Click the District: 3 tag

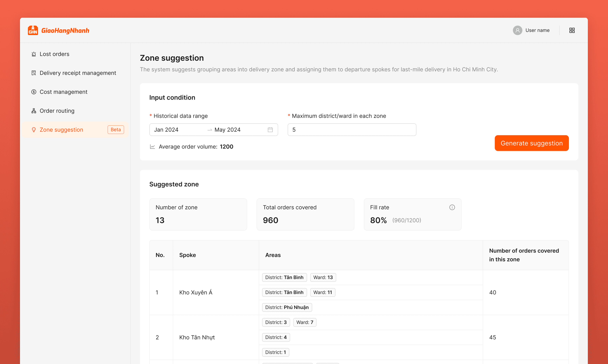(x=276, y=322)
